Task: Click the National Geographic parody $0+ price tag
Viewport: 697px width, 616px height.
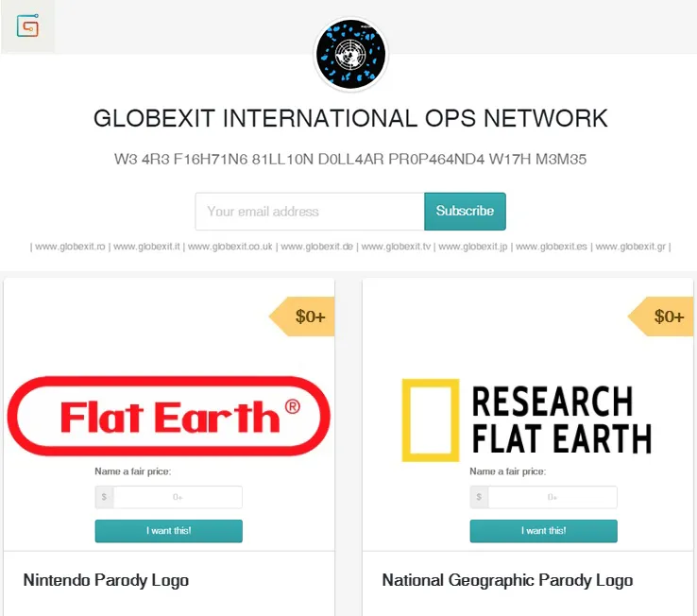Action: pyautogui.click(x=661, y=317)
